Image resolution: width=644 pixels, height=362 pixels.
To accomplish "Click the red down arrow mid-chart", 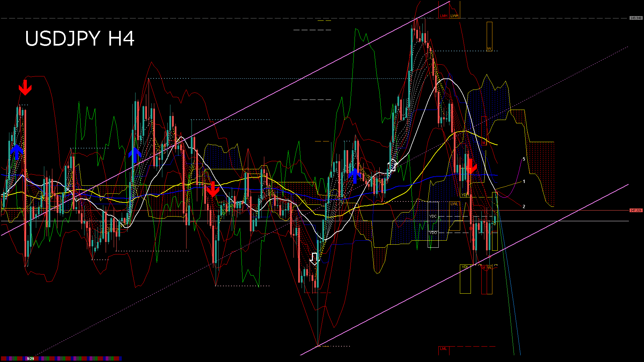I will (x=213, y=189).
